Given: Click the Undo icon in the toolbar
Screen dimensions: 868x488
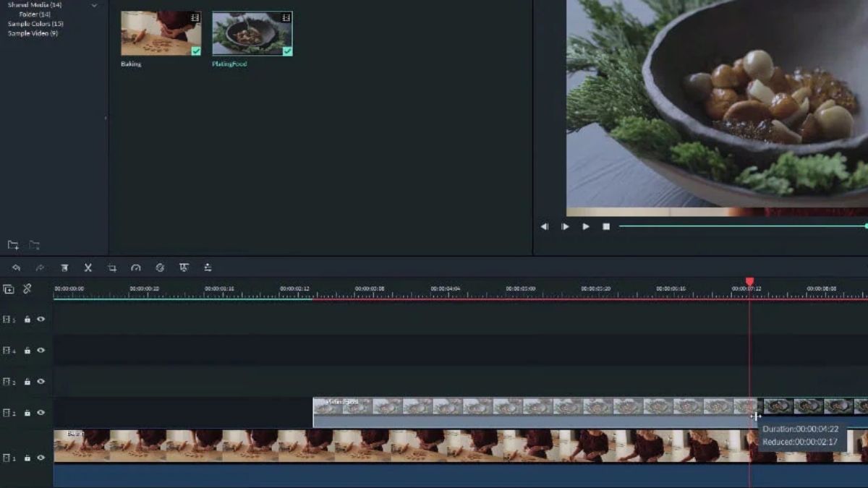Looking at the screenshot, I should 16,268.
